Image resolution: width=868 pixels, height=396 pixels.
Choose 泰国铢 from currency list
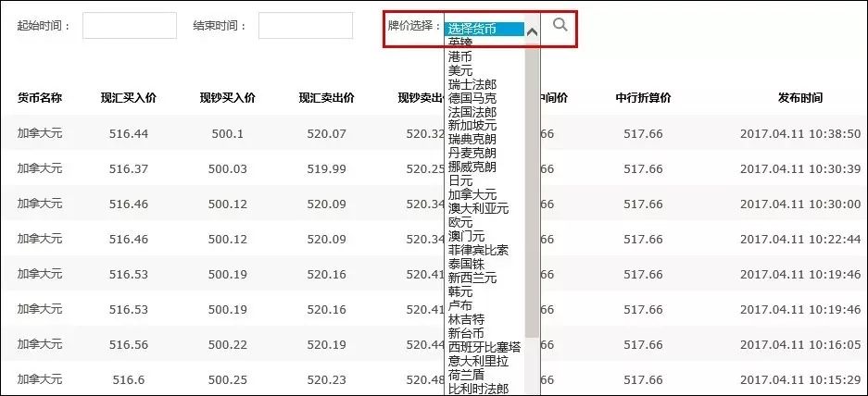pyautogui.click(x=466, y=264)
